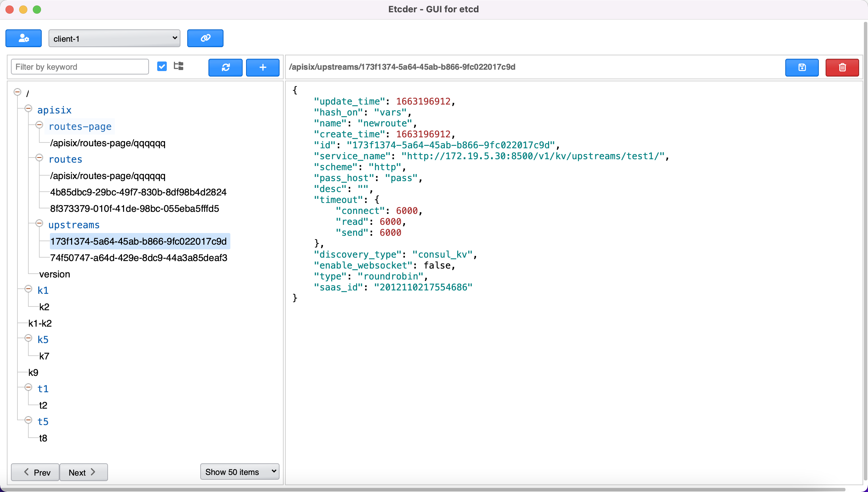This screenshot has width=868, height=492.
Task: Click the apisix folder label
Action: pos(54,110)
